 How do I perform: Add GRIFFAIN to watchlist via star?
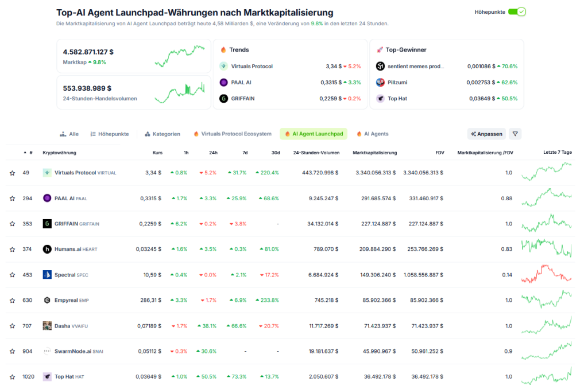click(x=13, y=224)
